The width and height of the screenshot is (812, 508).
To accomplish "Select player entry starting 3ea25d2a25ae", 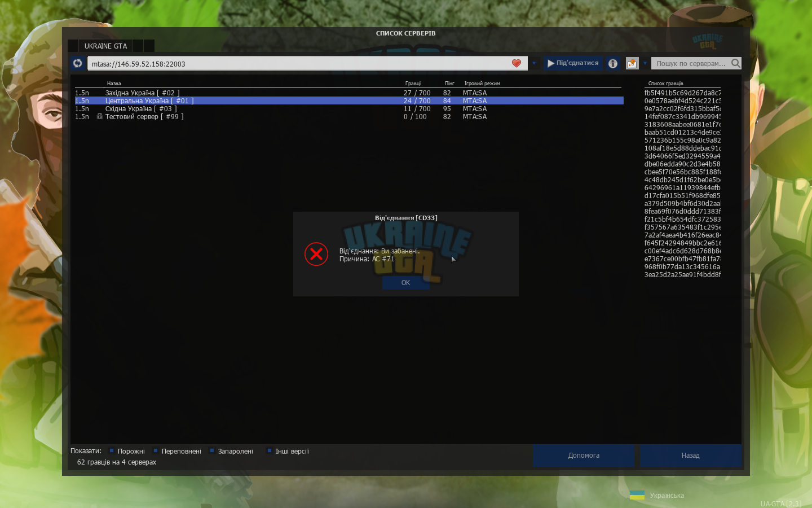I will (x=682, y=274).
